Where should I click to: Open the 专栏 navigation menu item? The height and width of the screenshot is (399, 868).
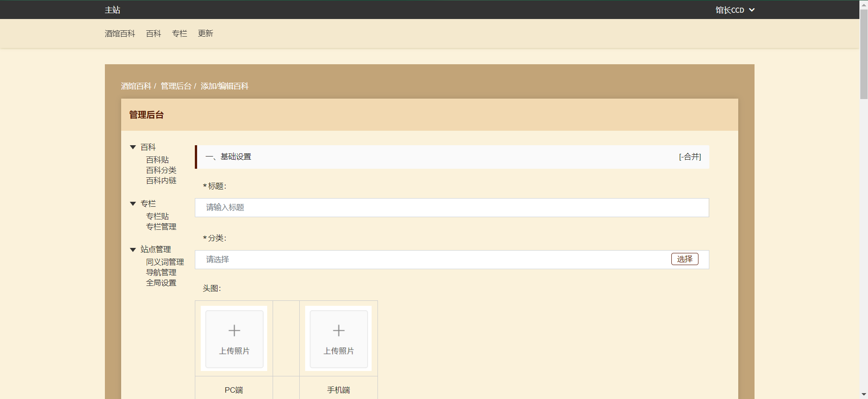(179, 33)
